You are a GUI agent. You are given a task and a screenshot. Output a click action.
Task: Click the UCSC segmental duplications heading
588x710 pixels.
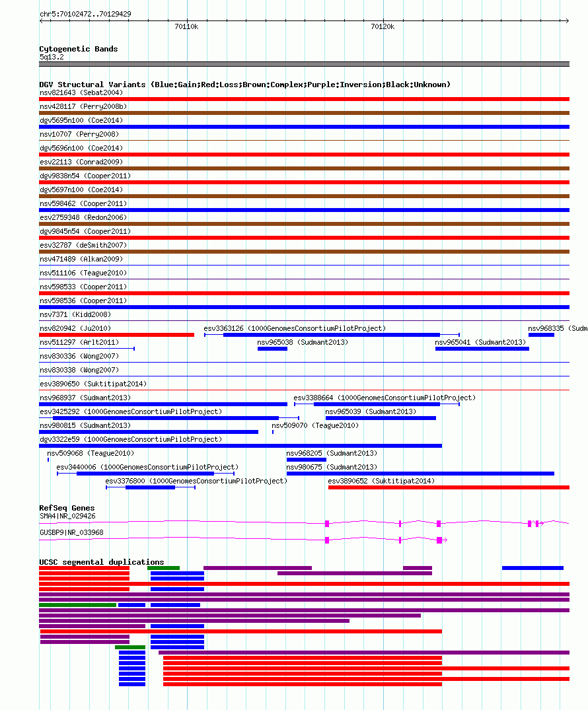(102, 562)
